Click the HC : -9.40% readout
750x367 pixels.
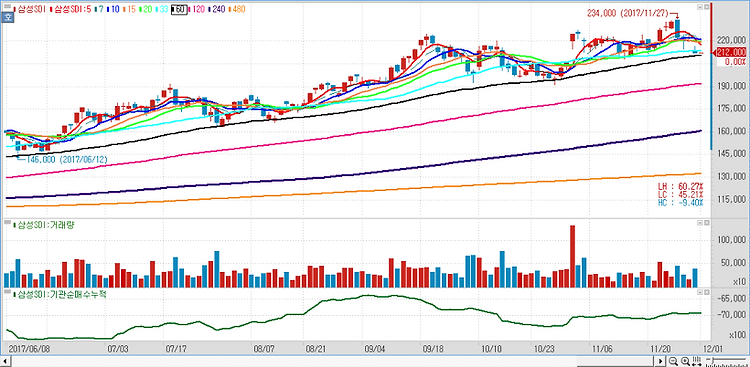[680, 202]
